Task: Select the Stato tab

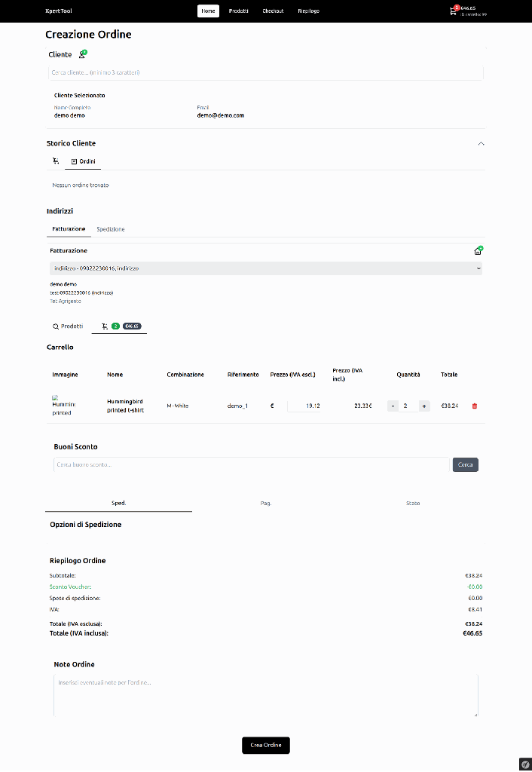Action: [x=413, y=503]
